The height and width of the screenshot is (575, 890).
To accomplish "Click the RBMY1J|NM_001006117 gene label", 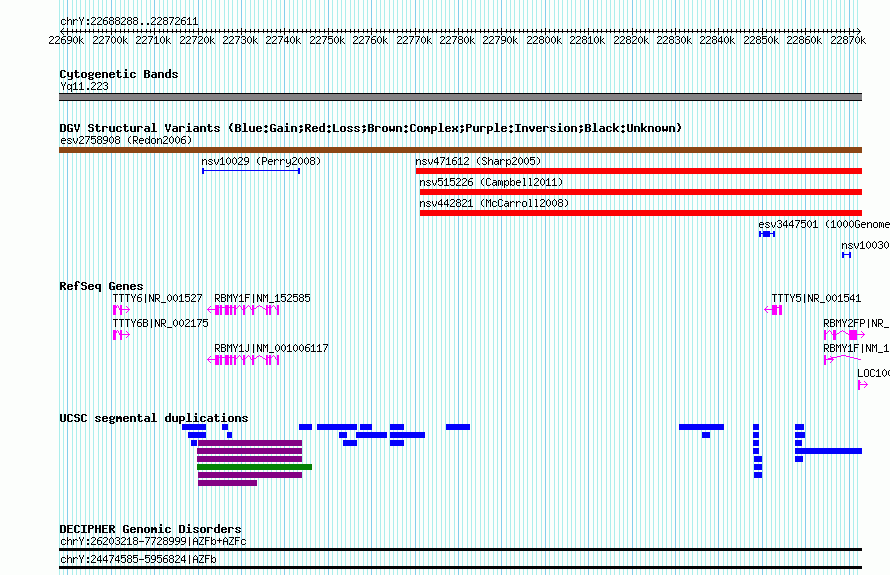I will tap(271, 349).
